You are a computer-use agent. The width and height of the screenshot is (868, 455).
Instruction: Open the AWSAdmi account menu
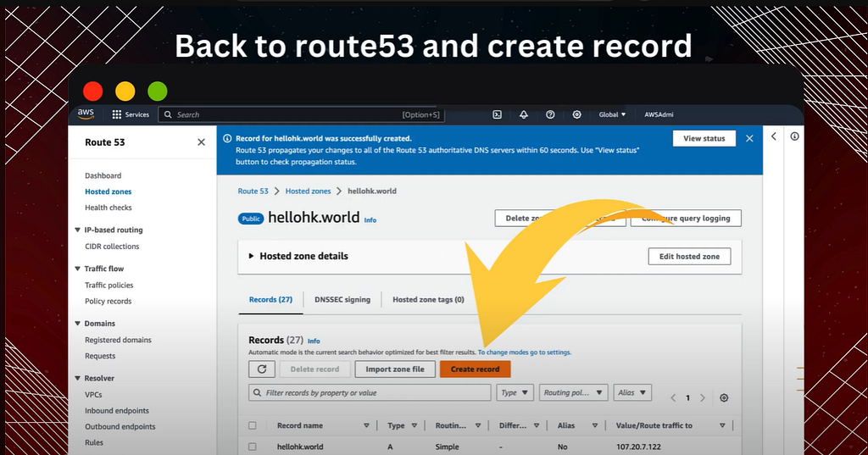pos(659,114)
